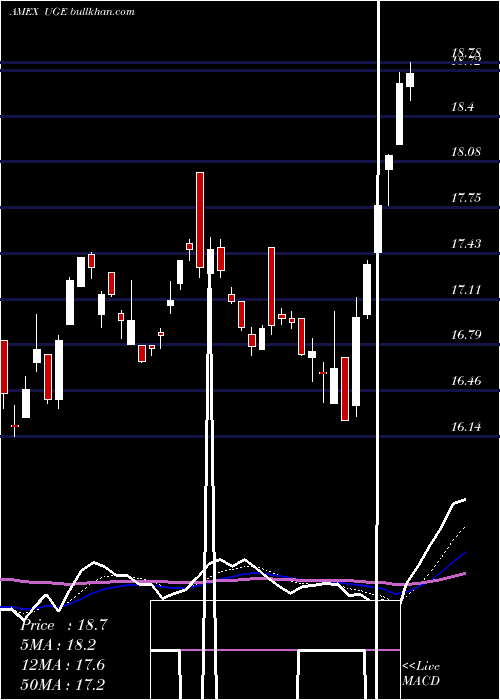Click the Price : 18.7 readout
This screenshot has width=500, height=700.
pos(64,625)
